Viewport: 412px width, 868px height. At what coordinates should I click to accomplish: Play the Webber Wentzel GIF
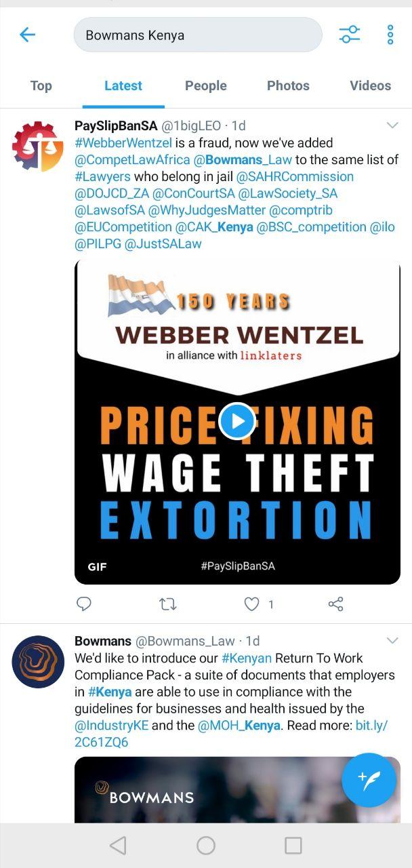point(237,421)
